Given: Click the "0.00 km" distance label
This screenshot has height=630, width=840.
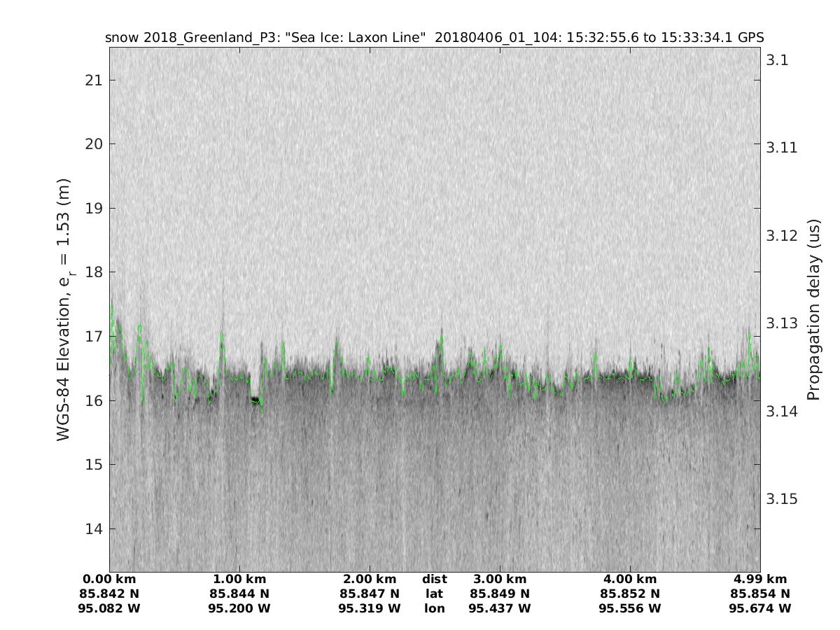Looking at the screenshot, I should 109,580.
